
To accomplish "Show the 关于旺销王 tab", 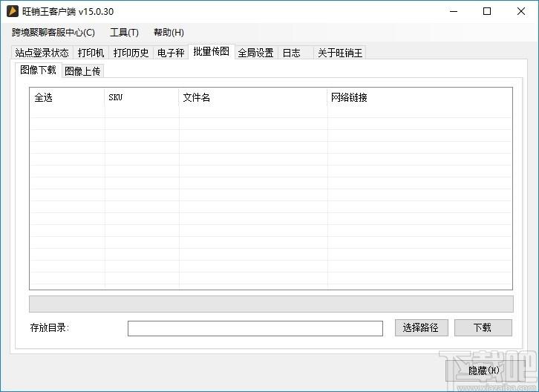I will (x=339, y=53).
